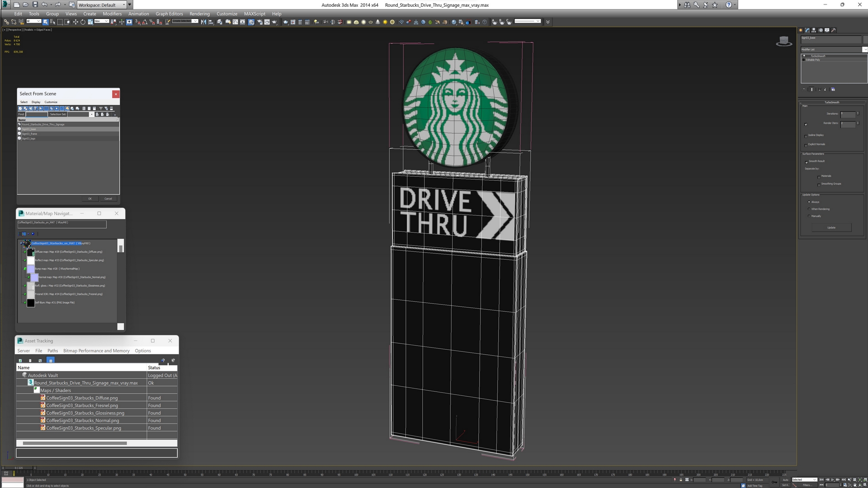This screenshot has height=488, width=868.
Task: Open the Create Selection set dropdown
Action: pos(185,21)
